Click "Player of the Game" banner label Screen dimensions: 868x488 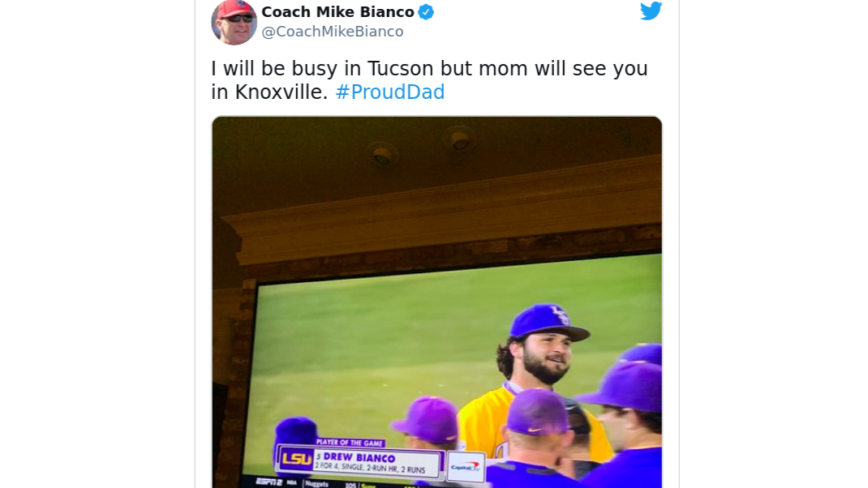pyautogui.click(x=350, y=442)
